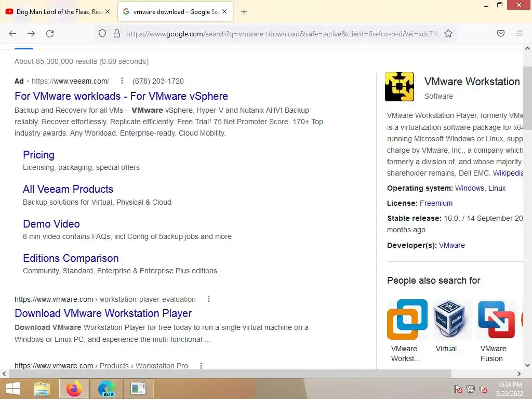
Task: Select the vmware download Google Search tab
Action: tap(175, 11)
